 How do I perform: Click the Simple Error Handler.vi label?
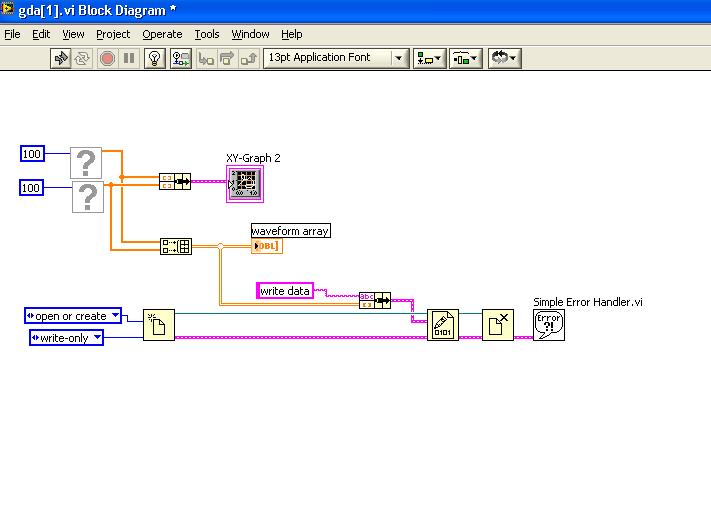click(x=588, y=302)
